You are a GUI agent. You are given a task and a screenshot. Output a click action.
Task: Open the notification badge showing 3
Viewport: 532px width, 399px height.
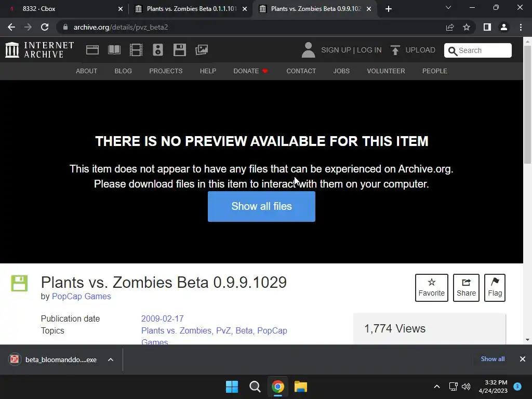[517, 387]
